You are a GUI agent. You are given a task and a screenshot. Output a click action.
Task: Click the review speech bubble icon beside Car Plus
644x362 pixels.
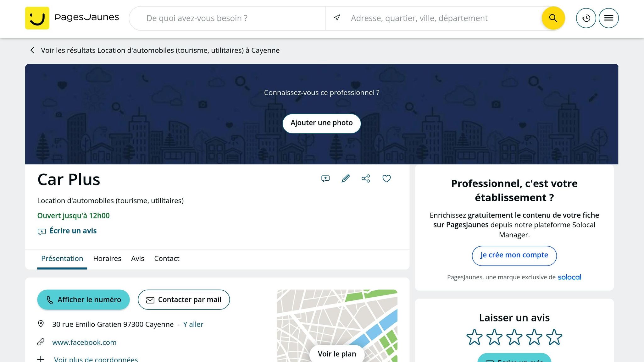325,178
